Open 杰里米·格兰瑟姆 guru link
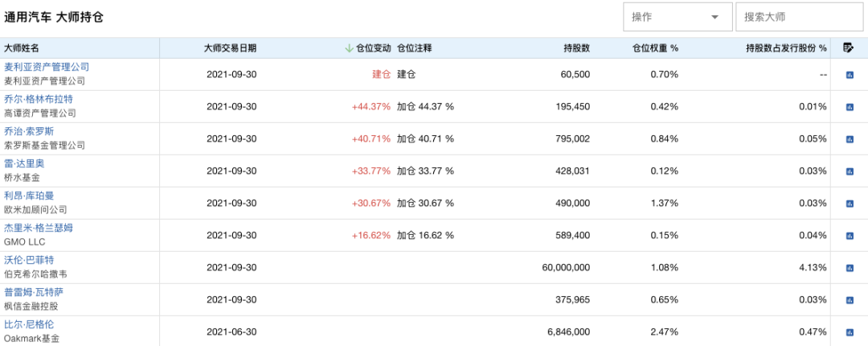868x346 pixels. [39, 228]
